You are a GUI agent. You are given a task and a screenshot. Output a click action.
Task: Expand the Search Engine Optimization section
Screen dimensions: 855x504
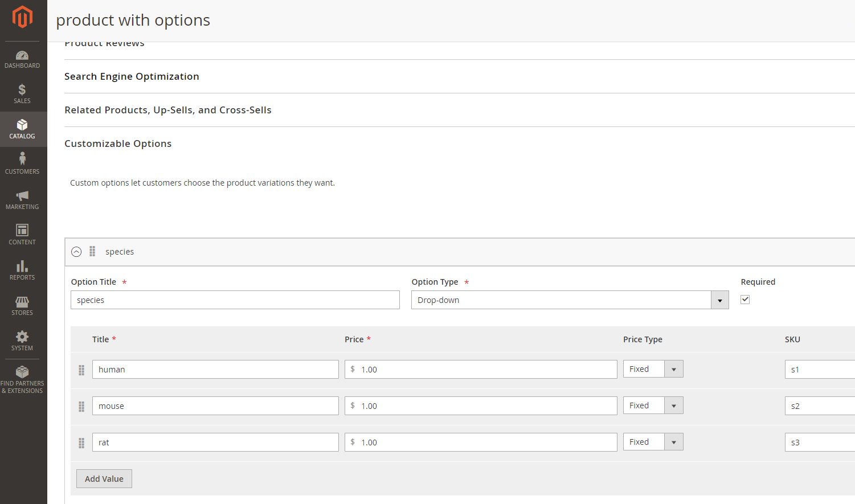132,76
